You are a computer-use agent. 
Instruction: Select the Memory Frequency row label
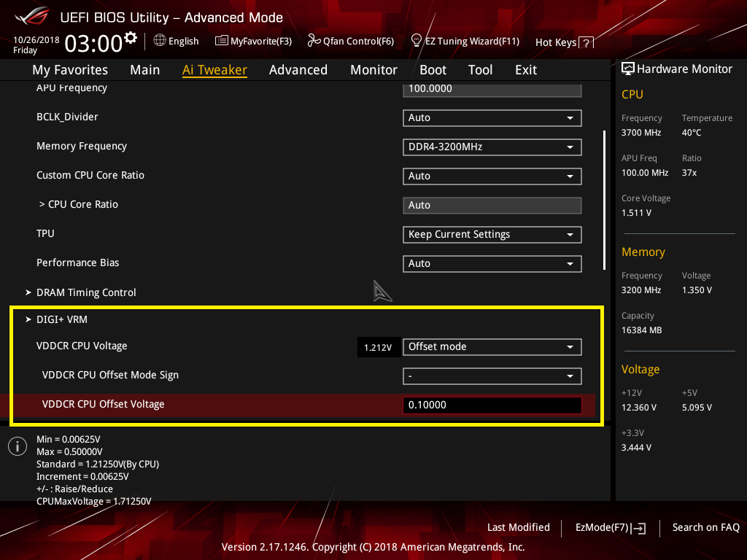82,146
